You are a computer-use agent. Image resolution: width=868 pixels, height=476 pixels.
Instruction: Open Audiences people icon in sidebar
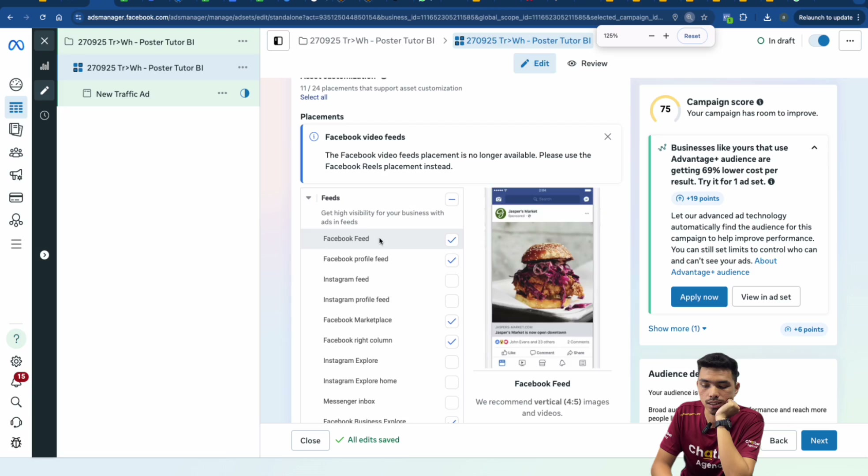pos(16,152)
